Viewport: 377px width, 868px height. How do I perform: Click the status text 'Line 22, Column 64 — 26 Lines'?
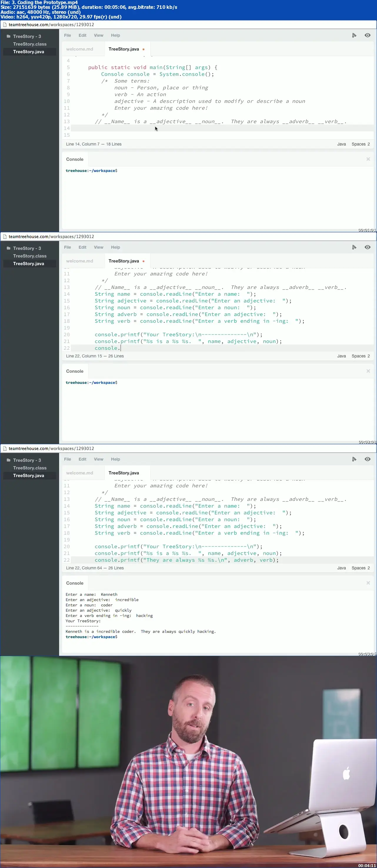[x=95, y=568]
